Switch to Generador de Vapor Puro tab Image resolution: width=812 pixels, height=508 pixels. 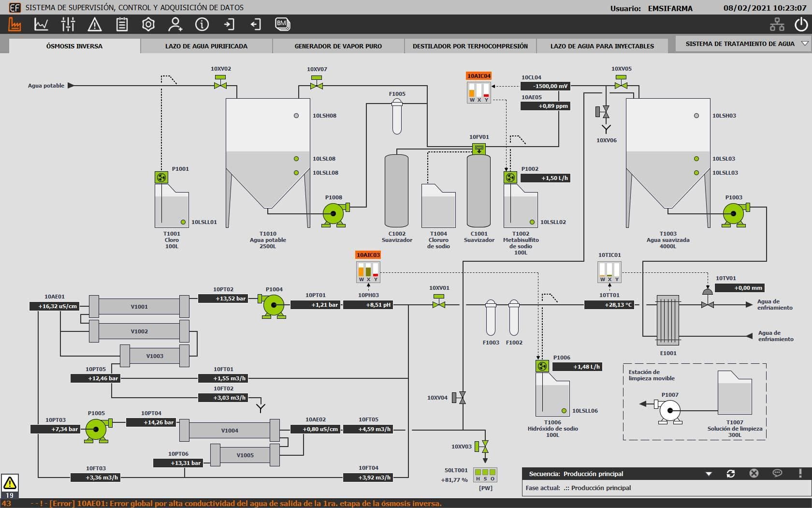click(338, 46)
